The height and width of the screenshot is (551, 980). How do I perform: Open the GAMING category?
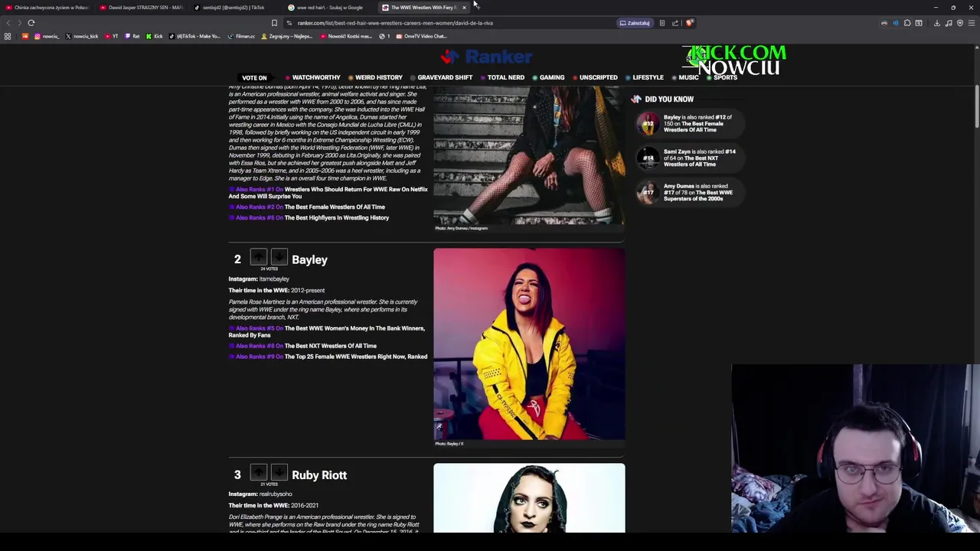(548, 77)
